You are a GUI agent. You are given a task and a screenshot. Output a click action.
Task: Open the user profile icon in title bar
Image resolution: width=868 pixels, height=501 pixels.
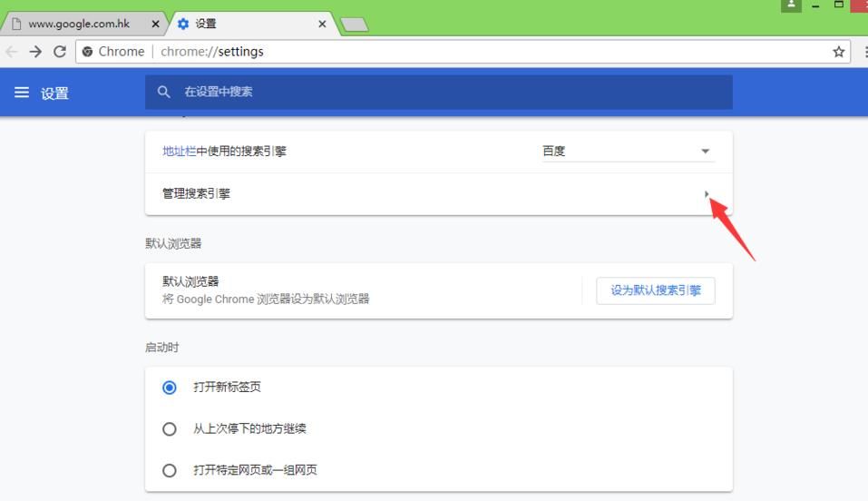tap(791, 5)
